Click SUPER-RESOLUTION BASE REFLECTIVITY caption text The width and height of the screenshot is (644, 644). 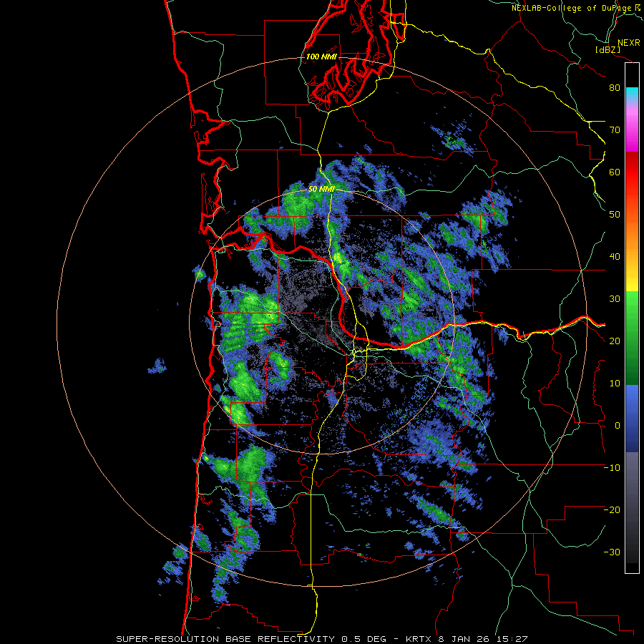pos(225,639)
